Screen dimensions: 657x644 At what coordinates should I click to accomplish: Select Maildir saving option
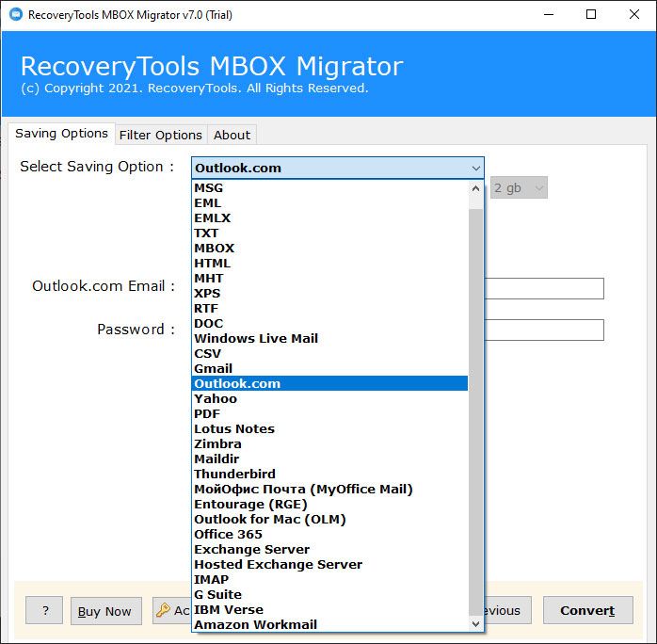[329, 459]
